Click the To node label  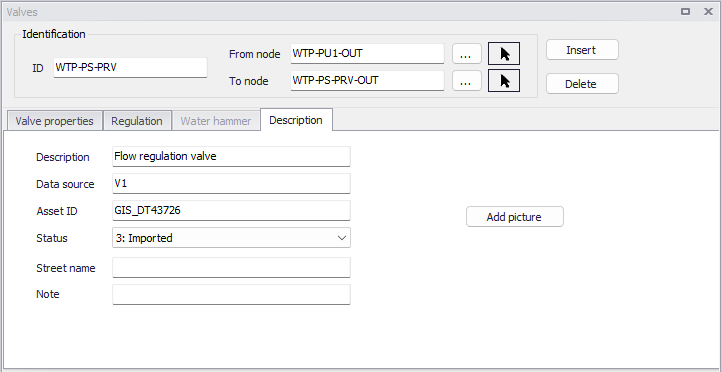point(249,81)
